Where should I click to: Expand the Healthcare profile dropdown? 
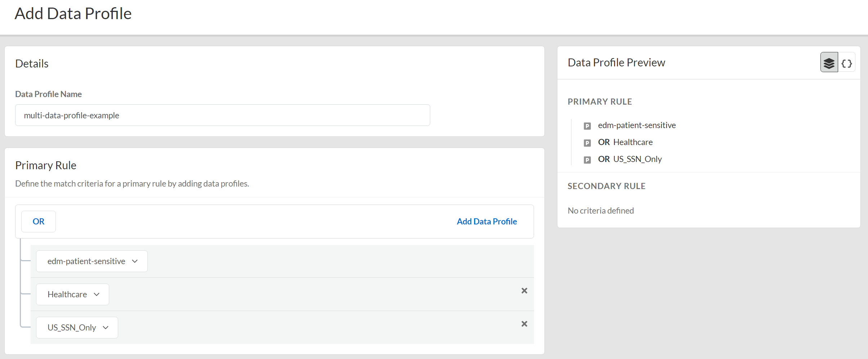pos(73,294)
